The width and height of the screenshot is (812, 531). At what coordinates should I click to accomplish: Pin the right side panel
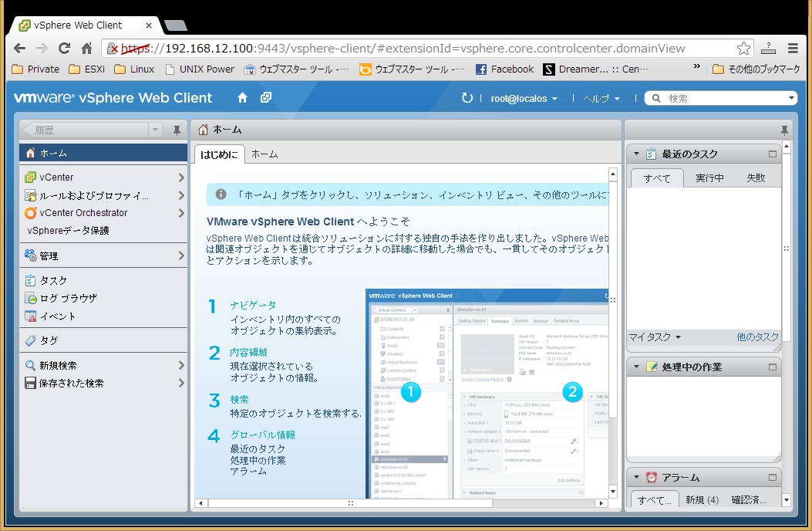coord(784,130)
